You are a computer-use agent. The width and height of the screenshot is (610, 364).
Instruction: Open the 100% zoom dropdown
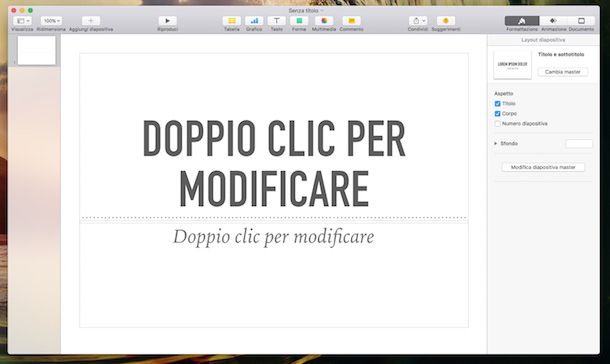click(x=51, y=21)
